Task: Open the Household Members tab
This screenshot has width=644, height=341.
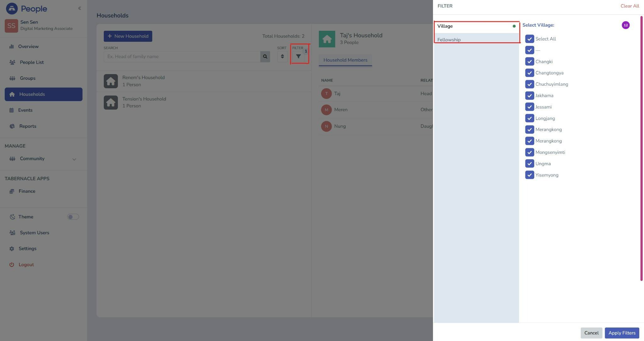Action: (345, 60)
